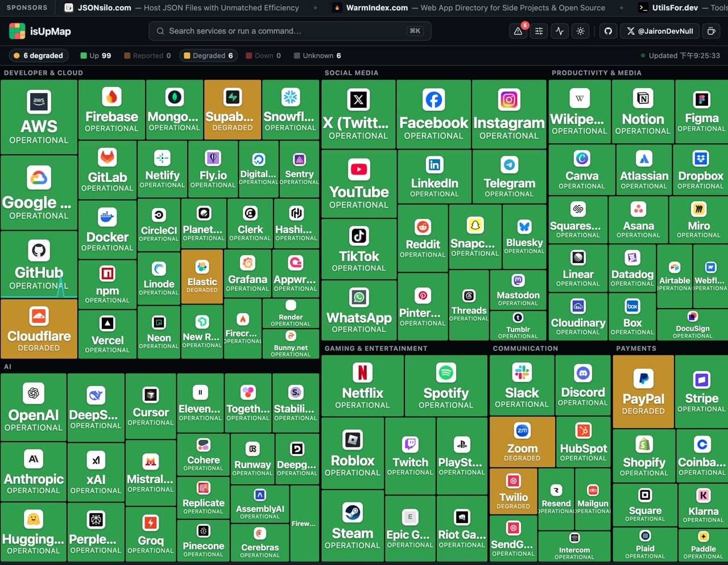This screenshot has height=565, width=728.
Task: Click the ⌘K shortcut badge in the search bar
Action: tap(415, 31)
